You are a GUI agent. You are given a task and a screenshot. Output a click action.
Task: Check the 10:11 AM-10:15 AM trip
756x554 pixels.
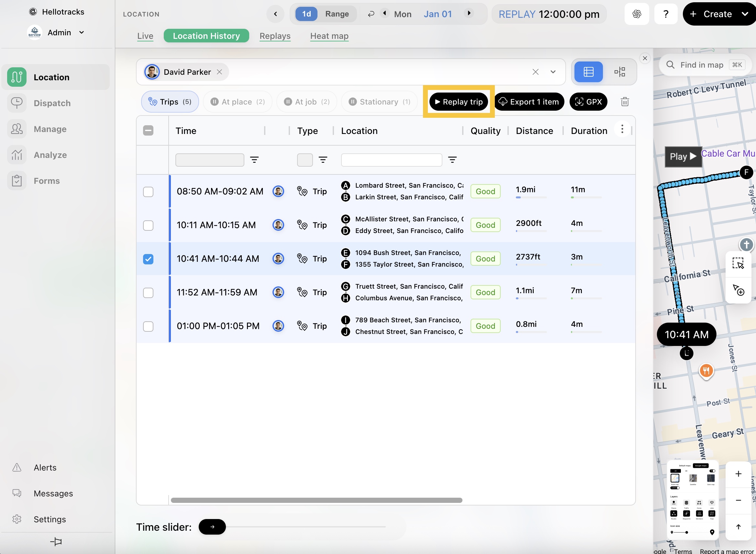tap(148, 225)
